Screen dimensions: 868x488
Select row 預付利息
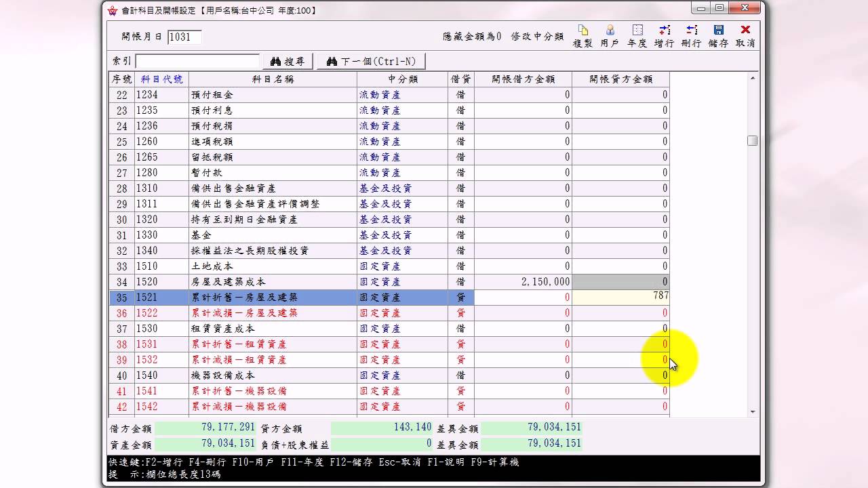[x=389, y=110]
